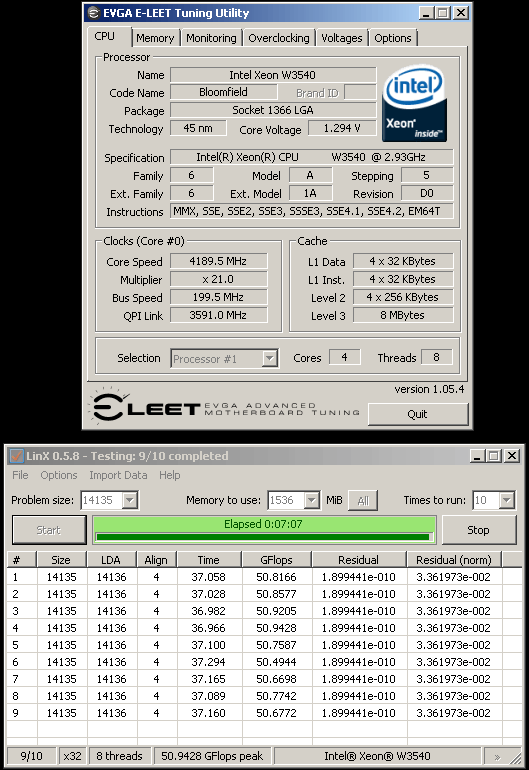Click the Cores value 4

coord(344,358)
